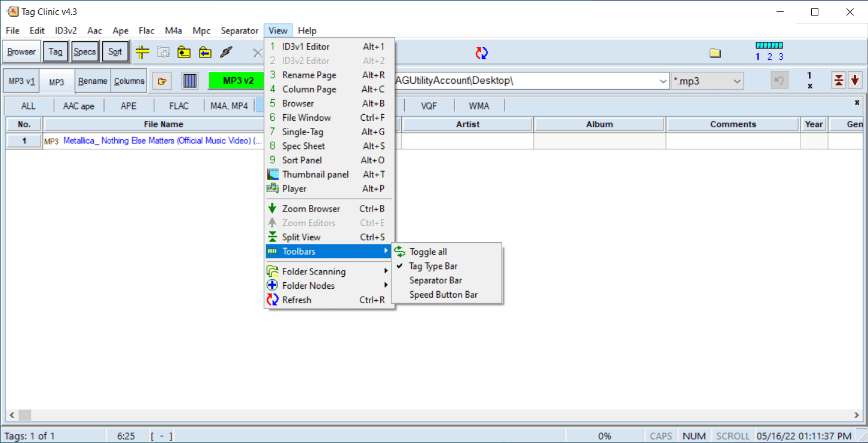This screenshot has height=443, width=868.
Task: Click the Artist column header
Action: pos(467,124)
